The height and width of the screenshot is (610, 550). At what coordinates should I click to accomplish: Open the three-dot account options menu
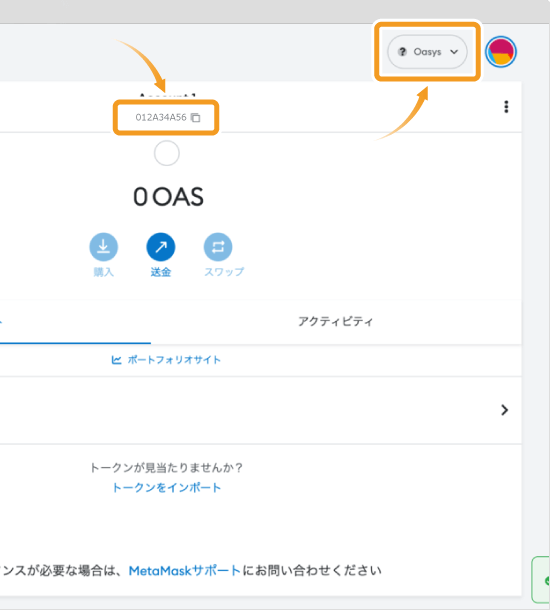click(x=506, y=107)
